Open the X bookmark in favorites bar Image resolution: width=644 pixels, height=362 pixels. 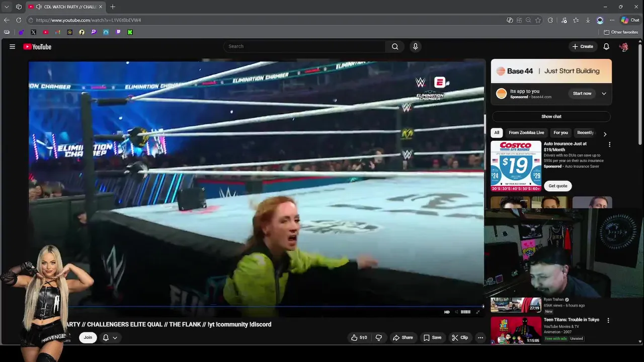(x=33, y=32)
